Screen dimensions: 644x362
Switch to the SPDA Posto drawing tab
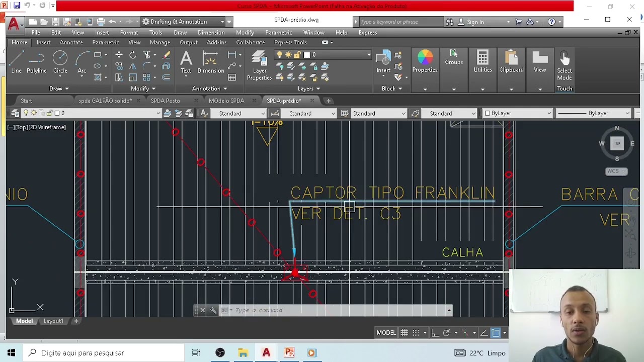coord(165,101)
